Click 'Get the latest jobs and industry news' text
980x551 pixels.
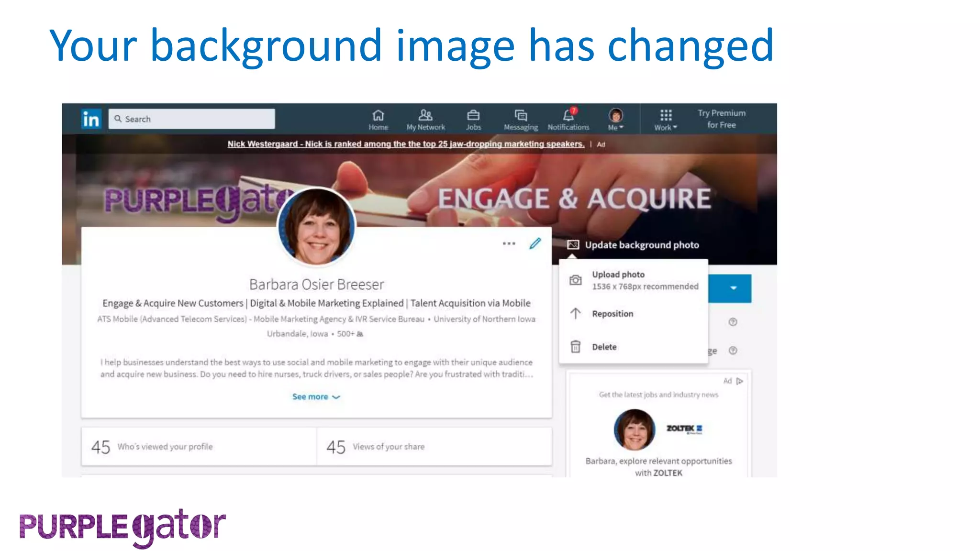[658, 395]
